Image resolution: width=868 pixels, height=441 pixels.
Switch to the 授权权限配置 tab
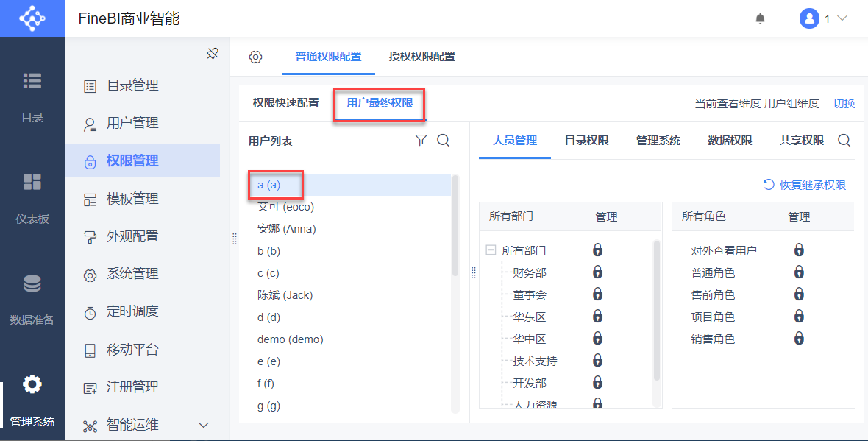tap(421, 57)
